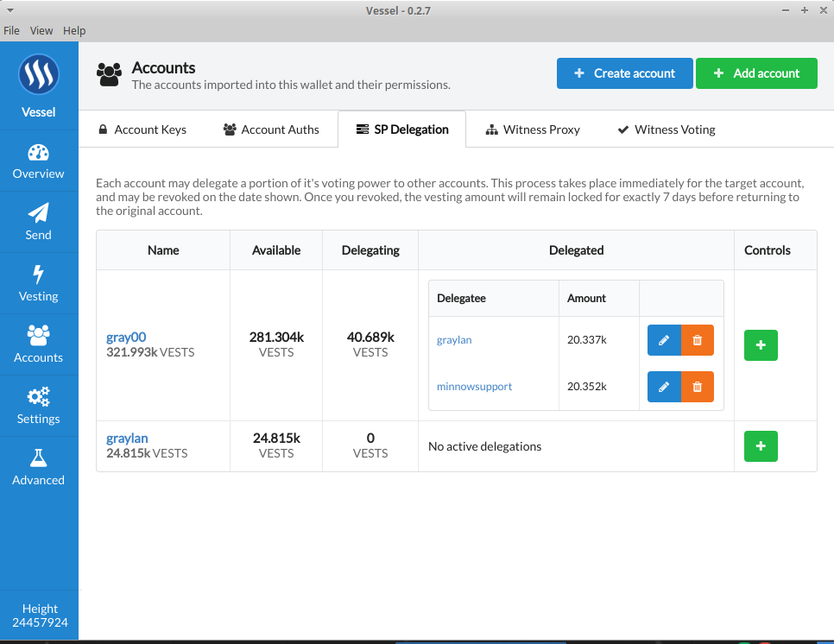Open the File menu
Viewport: 834px width, 644px height.
click(11, 31)
